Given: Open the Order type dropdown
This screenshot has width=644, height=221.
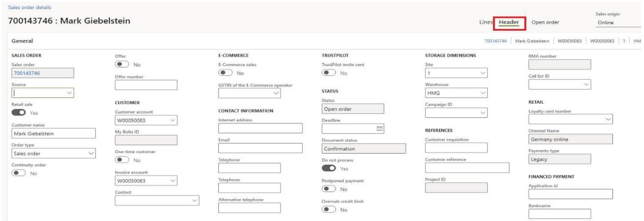Looking at the screenshot, I should (x=91, y=154).
